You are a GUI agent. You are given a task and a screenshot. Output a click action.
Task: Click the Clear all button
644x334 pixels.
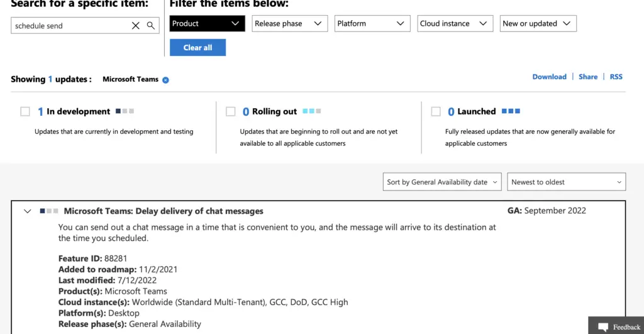197,47
